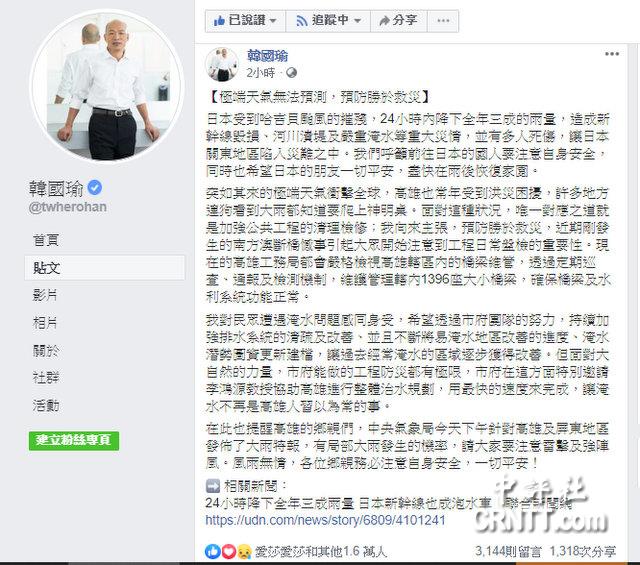Open the page more options ellipsis button
This screenshot has height=565, width=640.
coord(443,21)
